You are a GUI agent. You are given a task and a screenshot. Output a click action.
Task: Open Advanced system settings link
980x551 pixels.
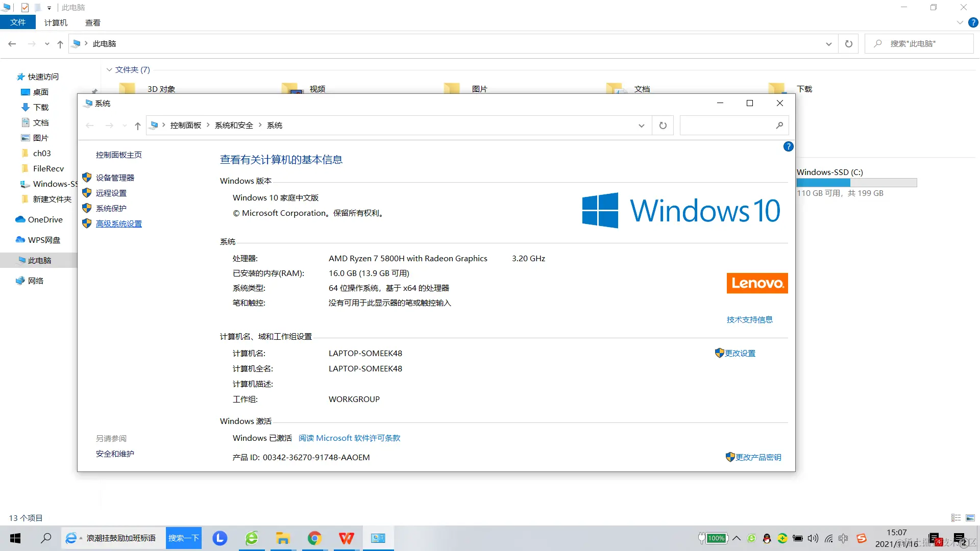(118, 223)
